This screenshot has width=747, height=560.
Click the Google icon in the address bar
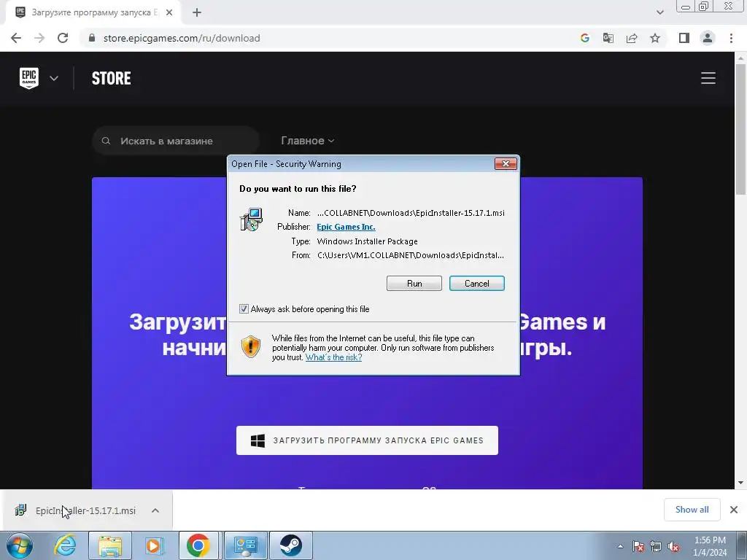click(x=585, y=38)
